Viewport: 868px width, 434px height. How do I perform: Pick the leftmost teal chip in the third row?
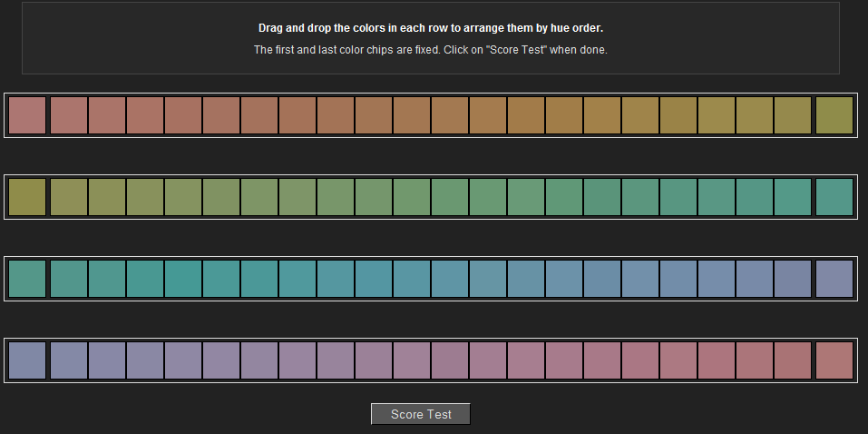coord(27,279)
